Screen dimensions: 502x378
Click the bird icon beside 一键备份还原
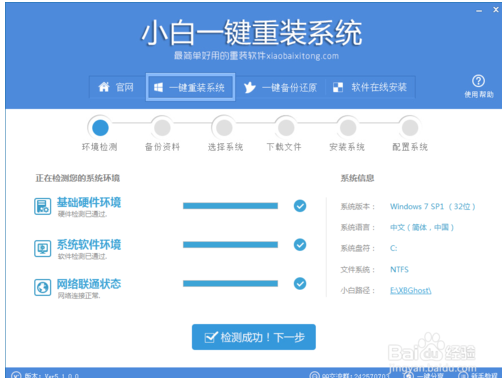point(249,88)
